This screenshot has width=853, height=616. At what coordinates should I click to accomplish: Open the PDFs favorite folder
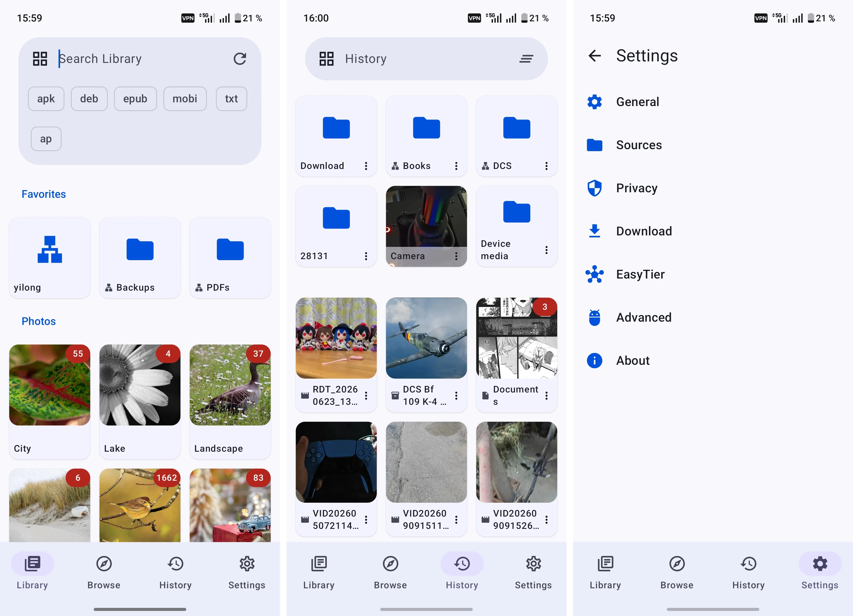230,258
